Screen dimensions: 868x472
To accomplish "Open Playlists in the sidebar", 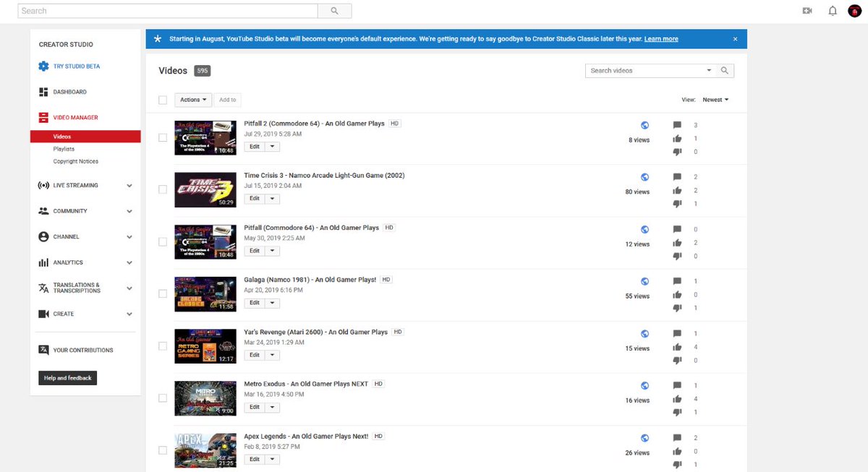I will click(64, 149).
